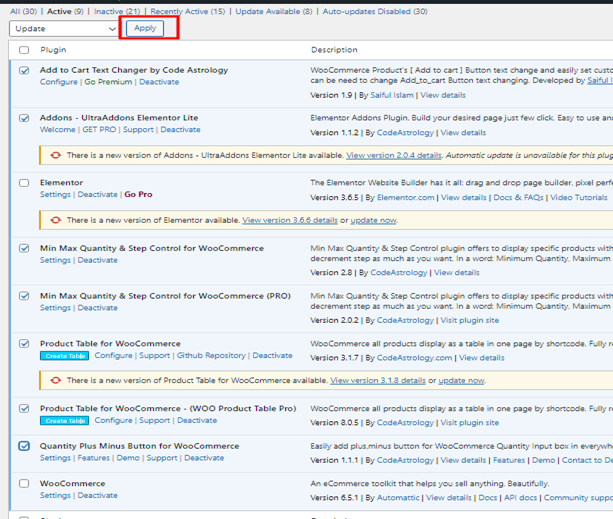View version 3.6.6 details link
This screenshot has height=519, width=613.
290,220
